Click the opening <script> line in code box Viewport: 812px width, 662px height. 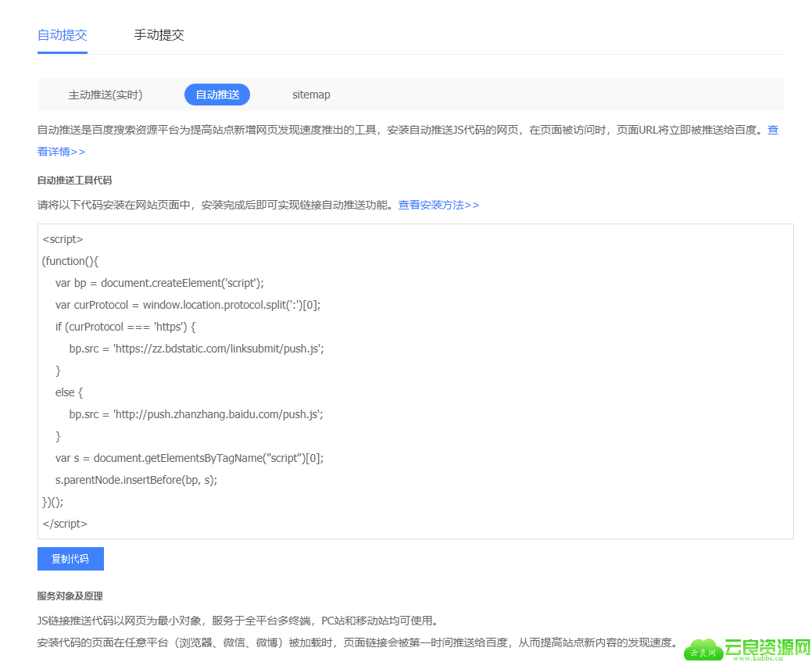click(x=63, y=239)
